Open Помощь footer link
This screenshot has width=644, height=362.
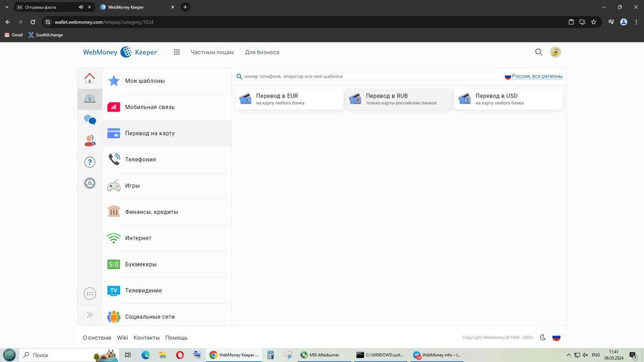tap(177, 338)
